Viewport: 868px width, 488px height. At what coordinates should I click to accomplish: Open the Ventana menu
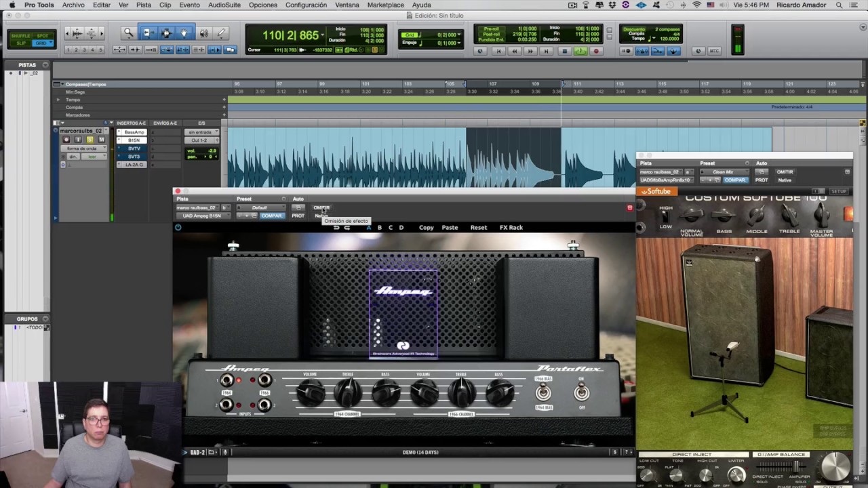tap(347, 5)
